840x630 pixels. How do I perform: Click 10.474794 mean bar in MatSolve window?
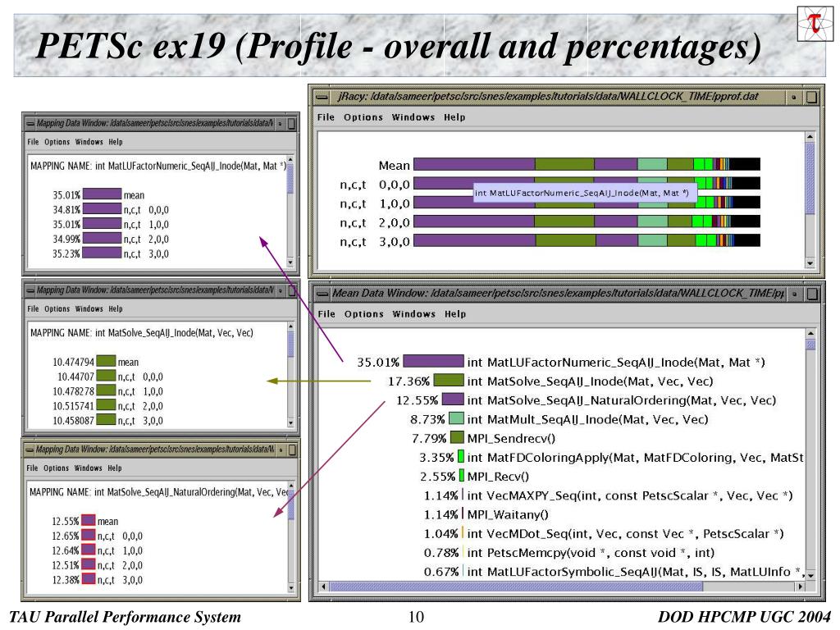[106, 361]
